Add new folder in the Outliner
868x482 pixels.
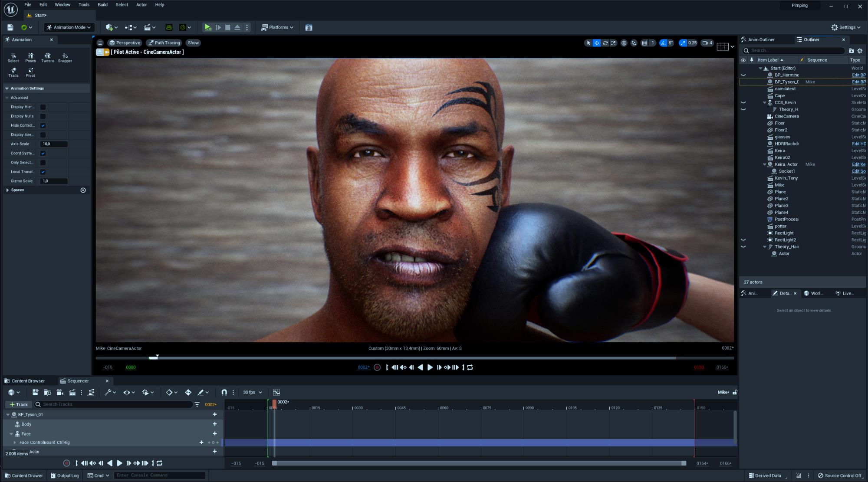pyautogui.click(x=851, y=51)
